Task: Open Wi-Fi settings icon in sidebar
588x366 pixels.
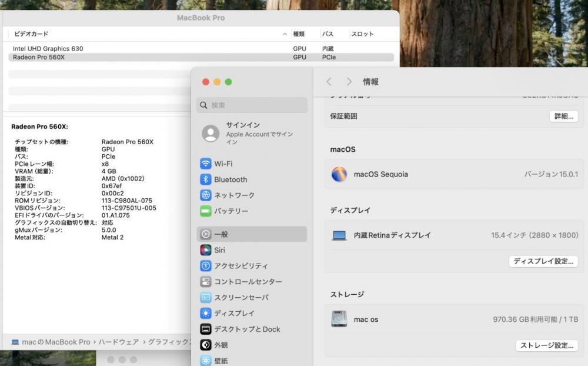Action: (x=205, y=164)
